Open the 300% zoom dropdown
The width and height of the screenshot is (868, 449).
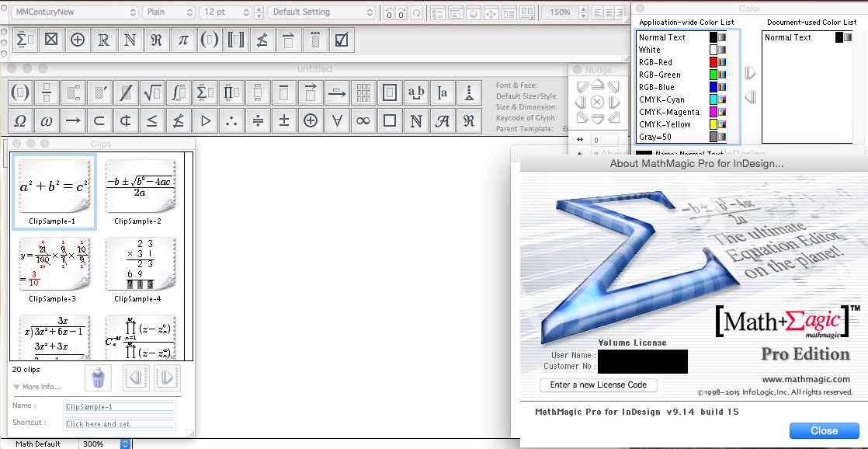[x=105, y=444]
